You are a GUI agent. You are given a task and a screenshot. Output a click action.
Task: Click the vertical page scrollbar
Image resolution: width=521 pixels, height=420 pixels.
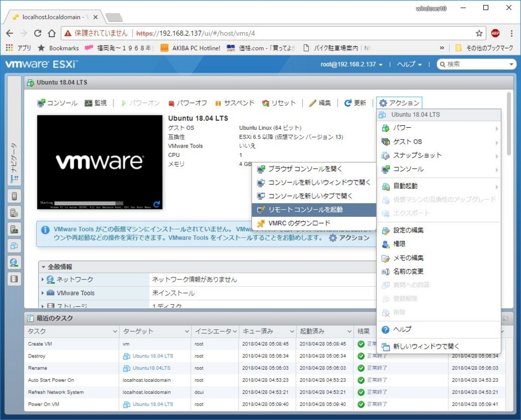509,124
